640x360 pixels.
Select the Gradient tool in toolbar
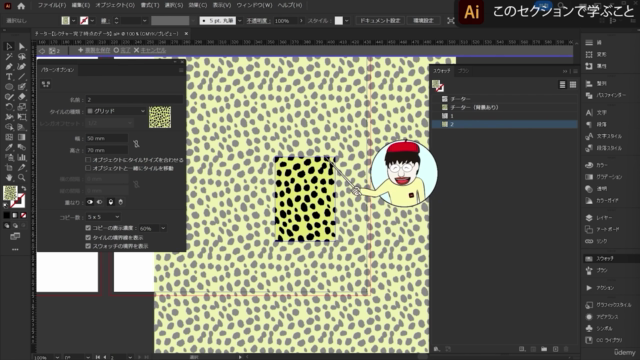(22, 137)
